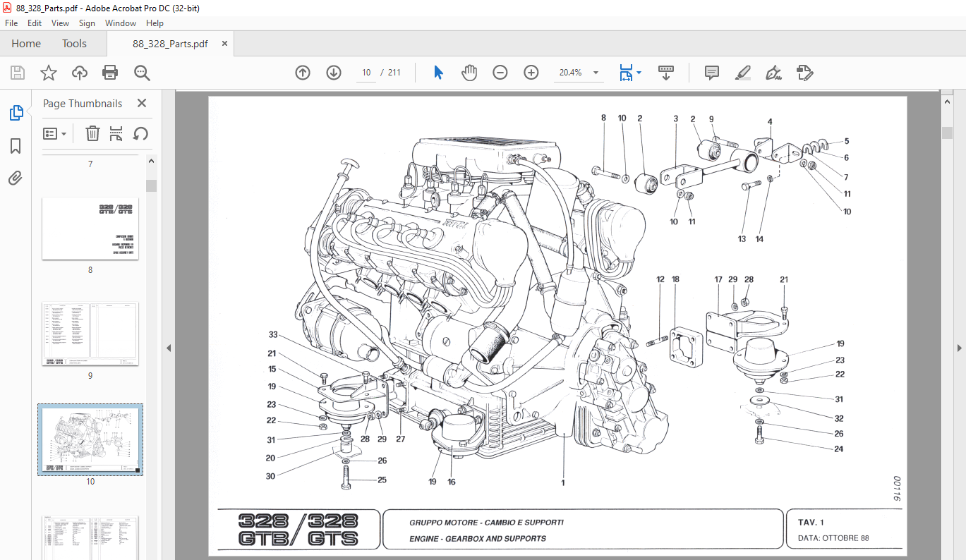The height and width of the screenshot is (560, 966).
Task: Open thumbnail options dropdown menu
Action: [55, 133]
